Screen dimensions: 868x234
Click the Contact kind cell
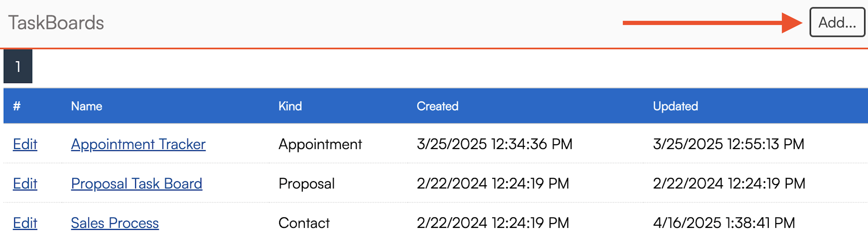tap(304, 223)
